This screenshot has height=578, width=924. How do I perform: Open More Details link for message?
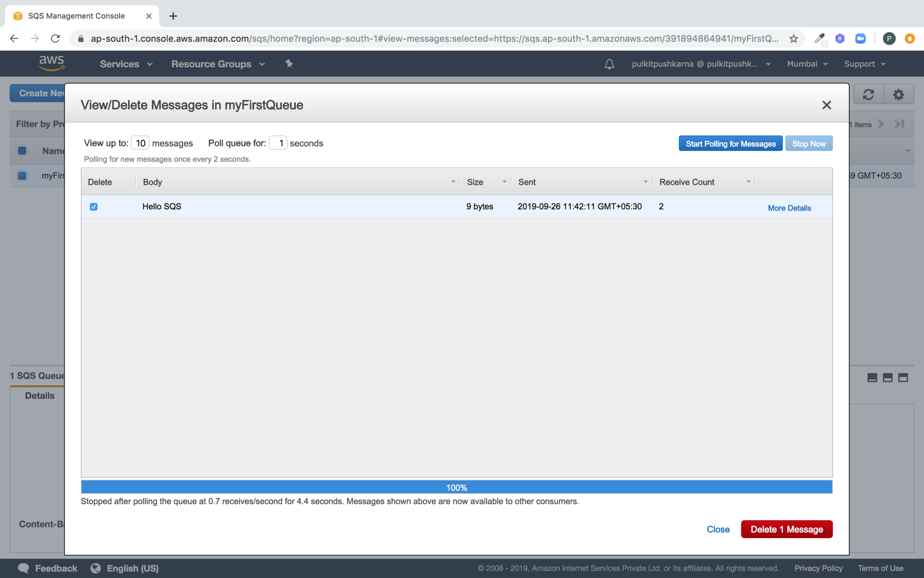click(789, 208)
